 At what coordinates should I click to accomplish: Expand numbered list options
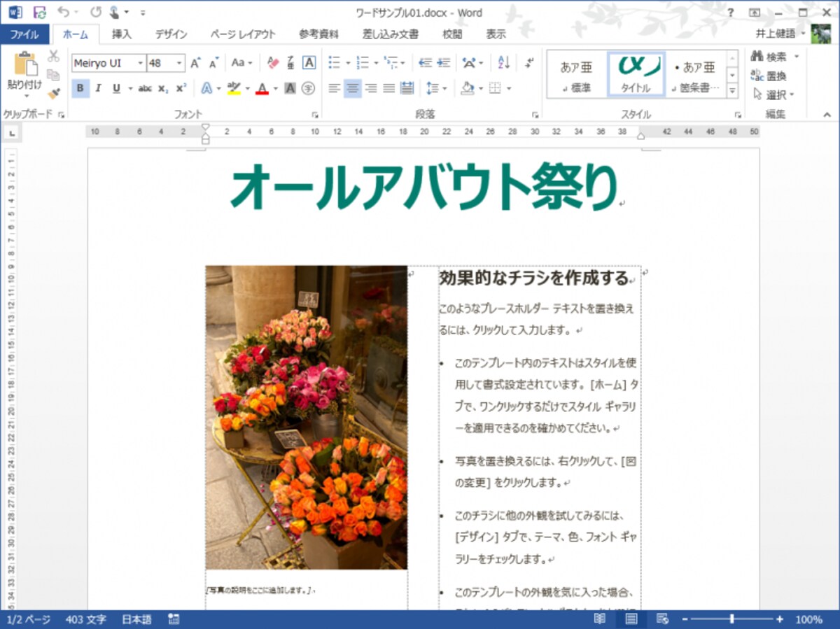click(376, 63)
